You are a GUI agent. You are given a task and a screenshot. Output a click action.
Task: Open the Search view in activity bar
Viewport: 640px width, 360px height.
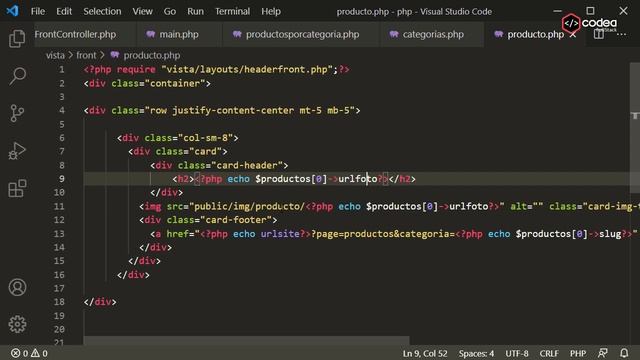tap(17, 76)
